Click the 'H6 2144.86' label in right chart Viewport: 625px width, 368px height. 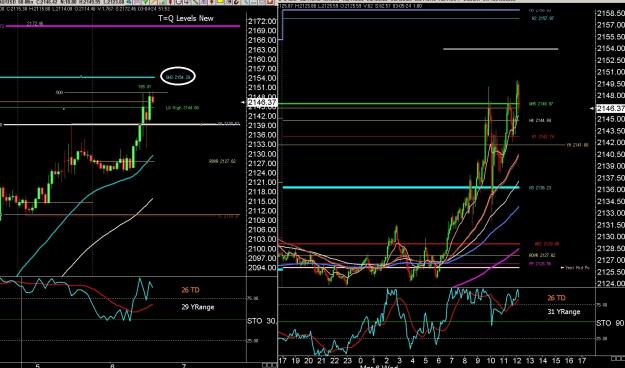pos(540,120)
